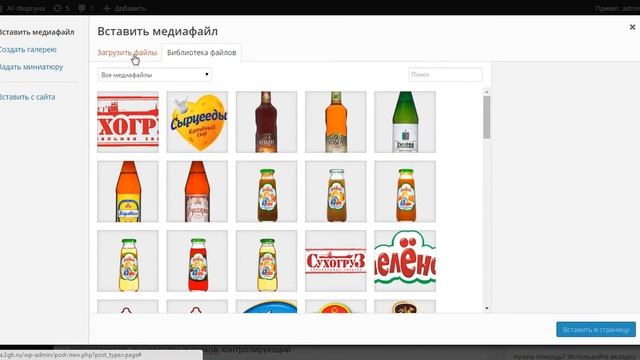Open the Все медиафайлы filter dropdown
Screen dimensions: 640x360
155,75
